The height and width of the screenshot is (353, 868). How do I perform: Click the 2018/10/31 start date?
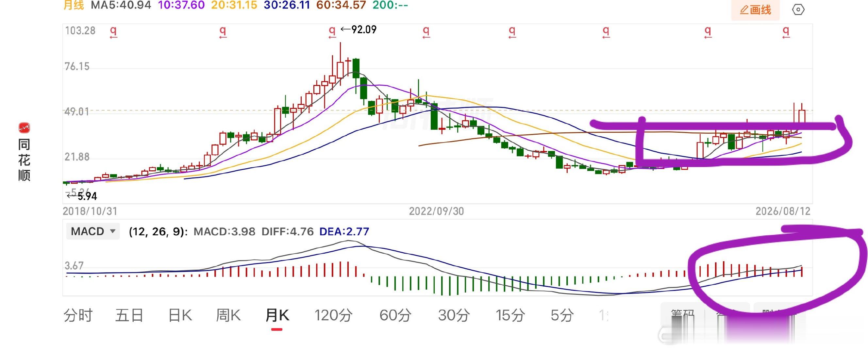click(x=90, y=211)
